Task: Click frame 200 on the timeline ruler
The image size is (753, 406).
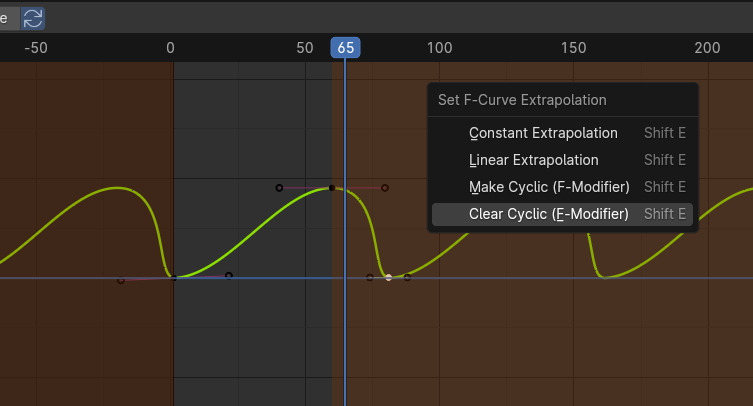Action: [707, 48]
